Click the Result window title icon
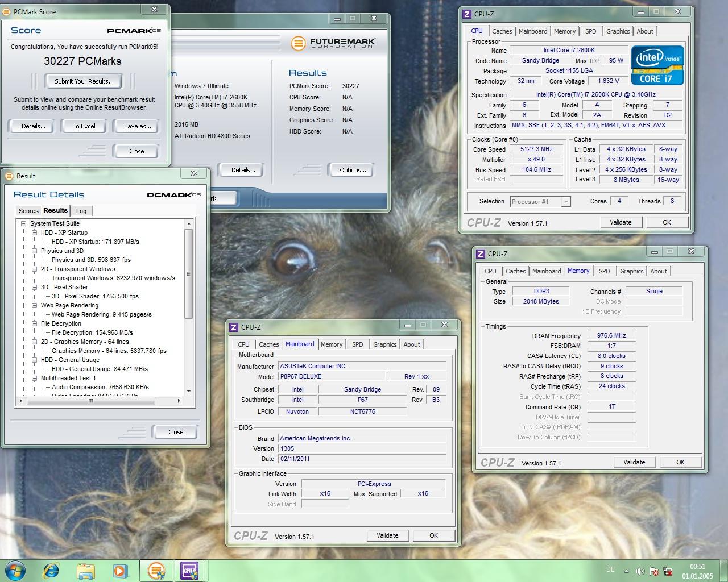 tap(9, 176)
